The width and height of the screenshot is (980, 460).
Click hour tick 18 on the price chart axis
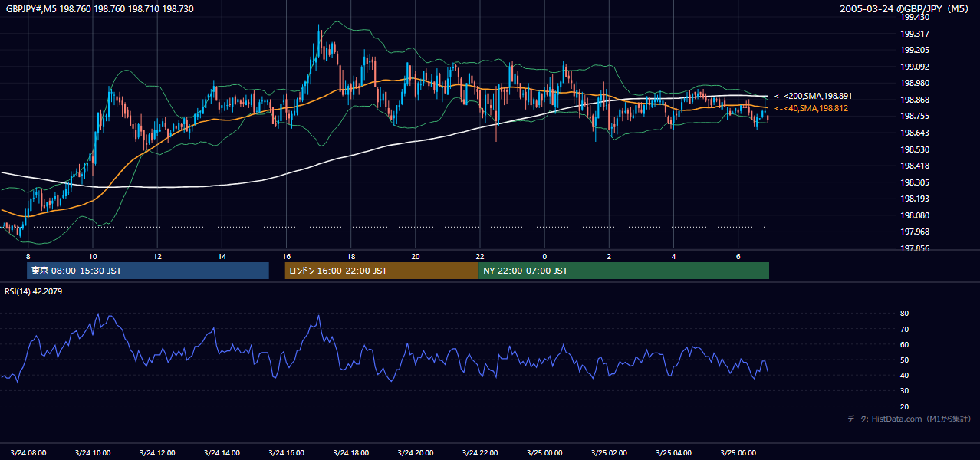coord(350,256)
